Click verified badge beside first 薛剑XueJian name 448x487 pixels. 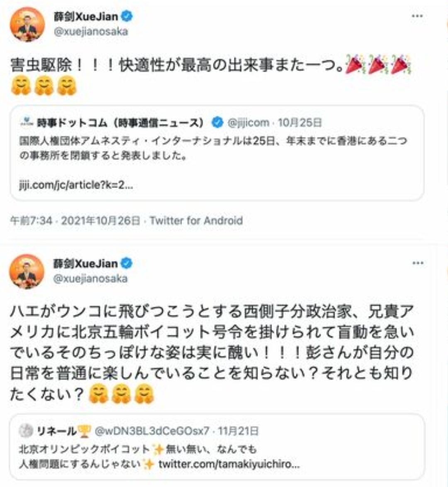tap(127, 16)
